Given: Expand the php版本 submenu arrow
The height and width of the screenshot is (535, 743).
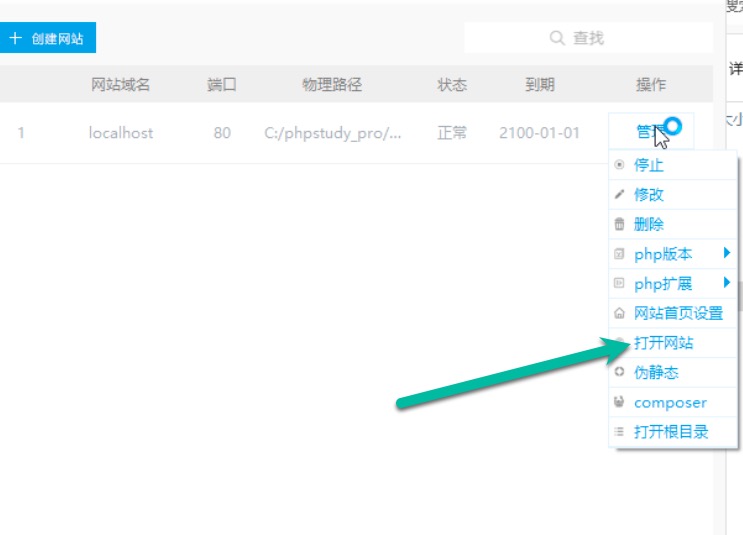Looking at the screenshot, I should pos(727,253).
